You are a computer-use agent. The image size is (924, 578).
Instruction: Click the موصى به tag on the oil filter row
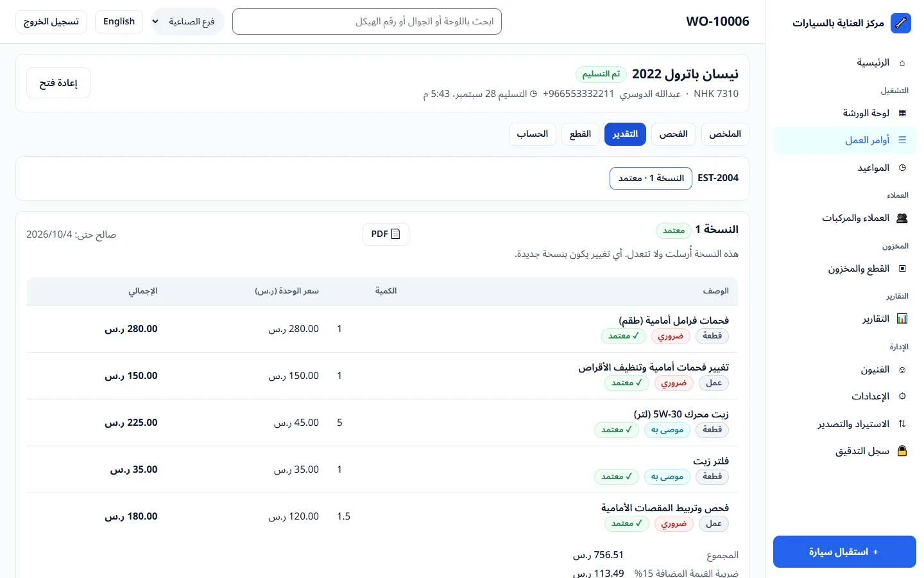point(667,477)
